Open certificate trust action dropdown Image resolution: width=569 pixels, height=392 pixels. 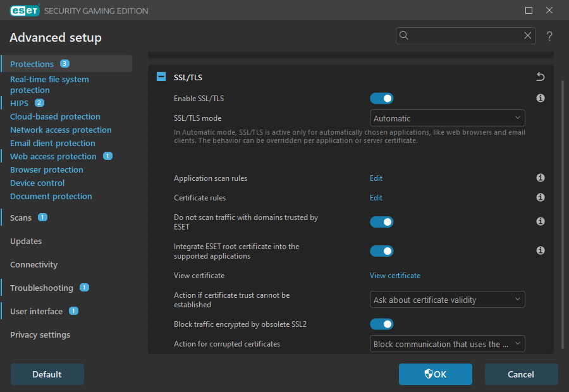coord(447,300)
